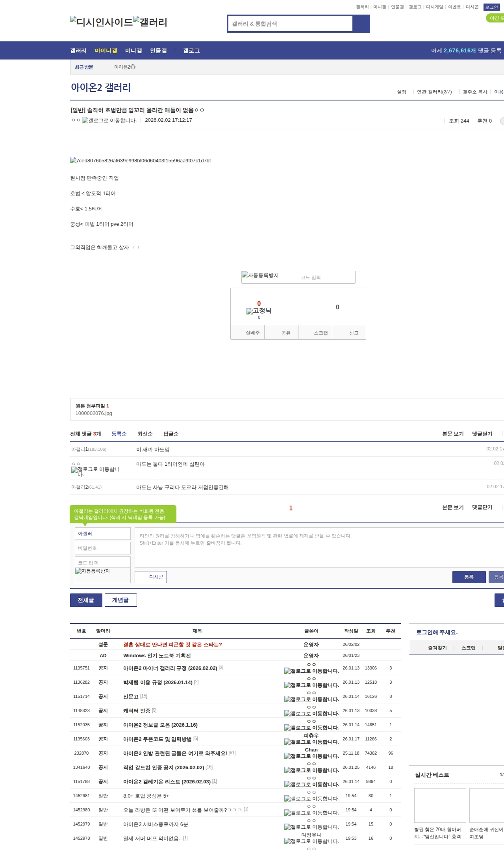Sort comments by 답글순
The height and width of the screenshot is (850, 504).
pos(171,434)
